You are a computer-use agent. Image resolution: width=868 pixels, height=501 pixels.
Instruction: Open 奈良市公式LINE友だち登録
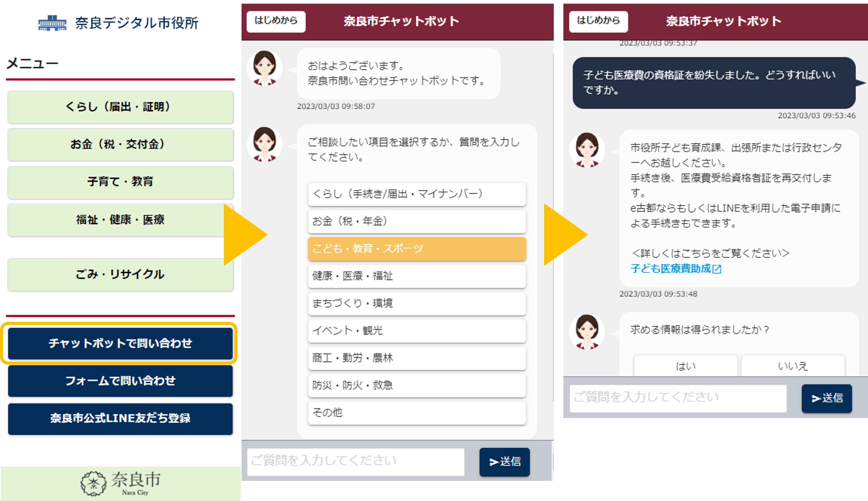pos(121,418)
